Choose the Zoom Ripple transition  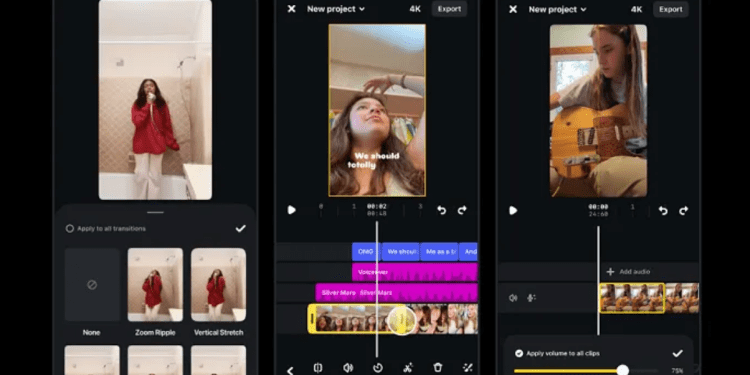pos(155,285)
